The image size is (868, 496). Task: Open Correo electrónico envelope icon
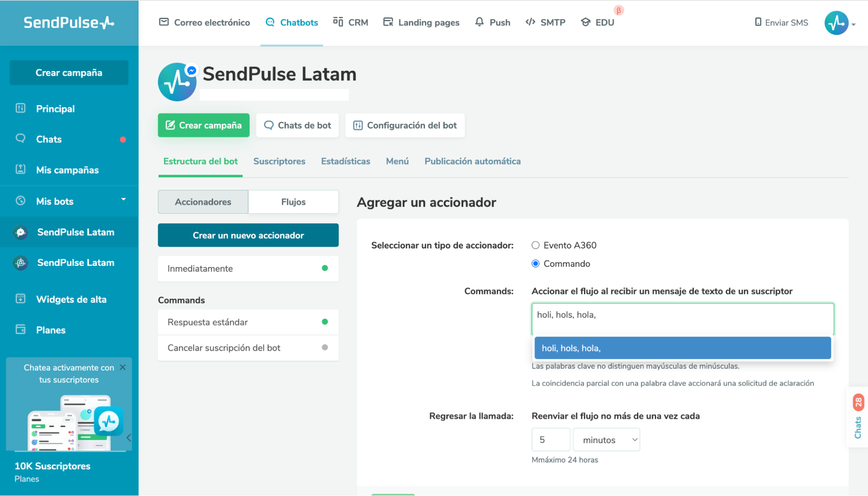click(164, 22)
